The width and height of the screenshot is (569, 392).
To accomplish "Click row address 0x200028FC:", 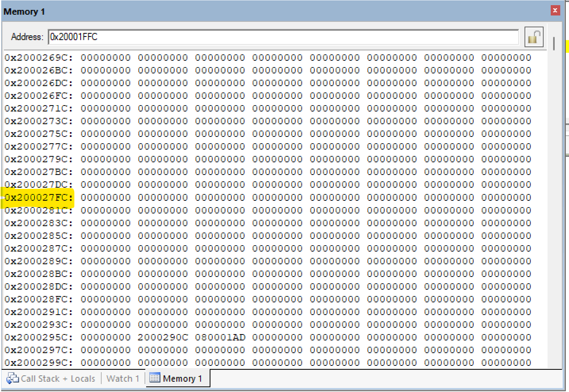I will [x=39, y=299].
